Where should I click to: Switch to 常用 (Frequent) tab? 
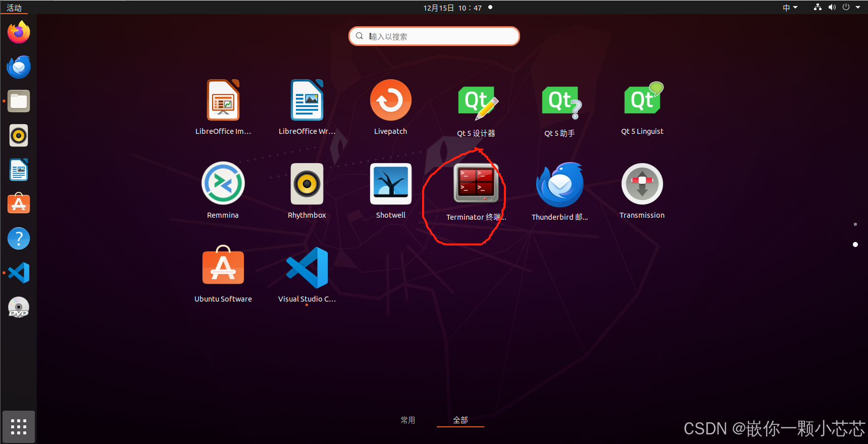point(408,420)
